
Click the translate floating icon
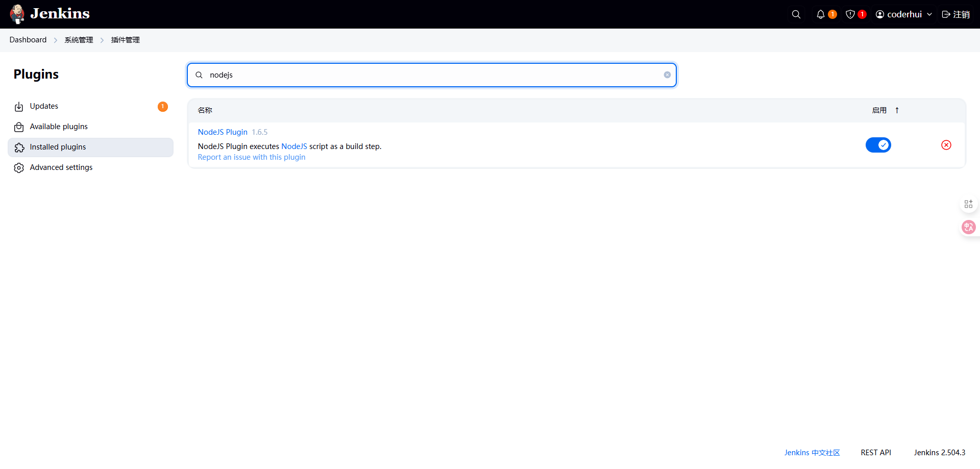coord(968,227)
